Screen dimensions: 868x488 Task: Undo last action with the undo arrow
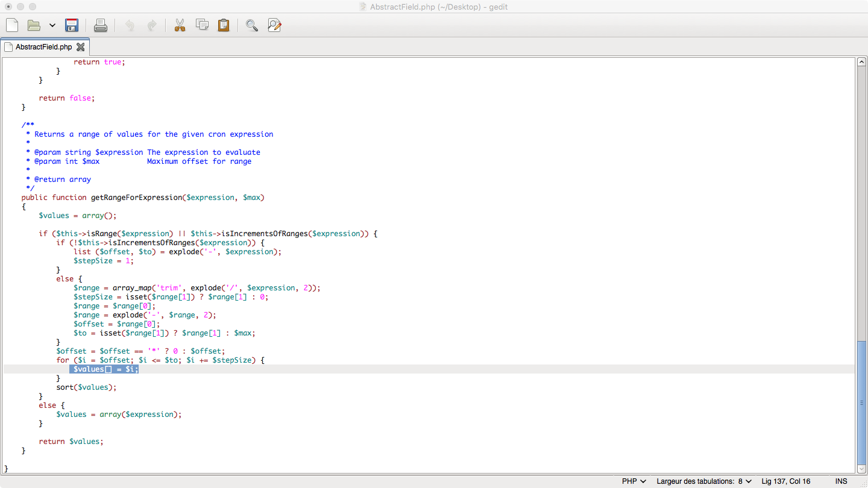point(130,25)
